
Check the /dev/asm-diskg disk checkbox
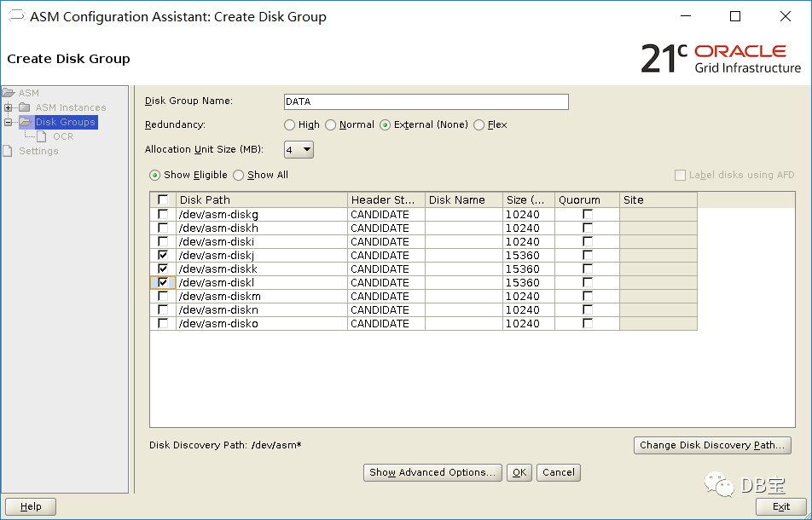pyautogui.click(x=163, y=215)
